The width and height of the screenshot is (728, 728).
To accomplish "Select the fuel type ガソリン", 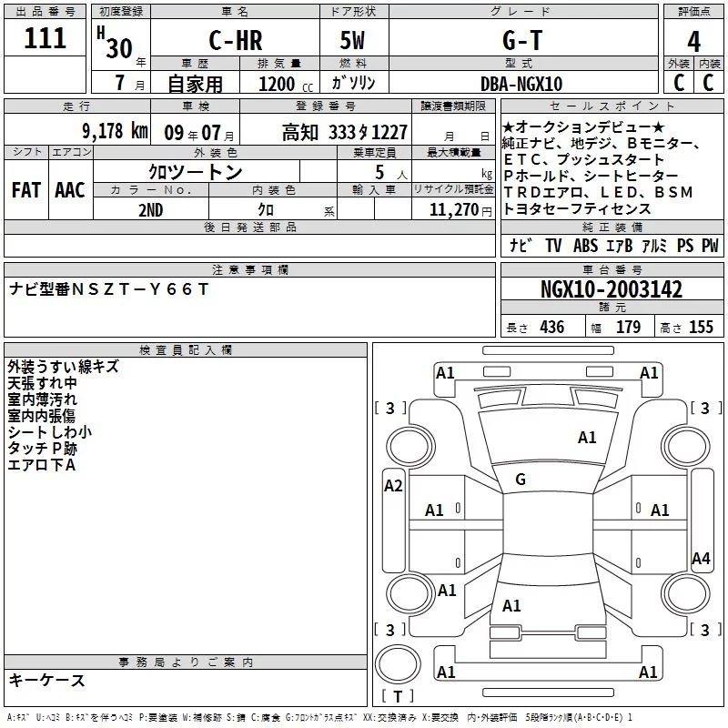I will 354,84.
